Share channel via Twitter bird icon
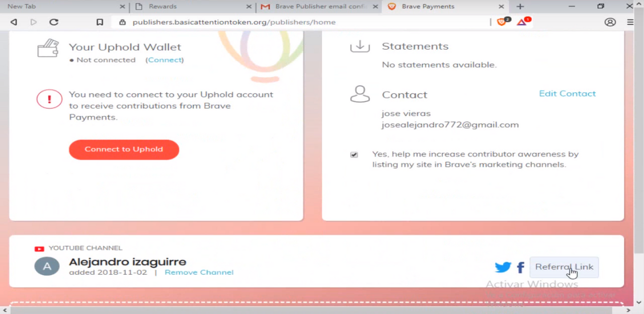The height and width of the screenshot is (314, 644). (x=503, y=267)
